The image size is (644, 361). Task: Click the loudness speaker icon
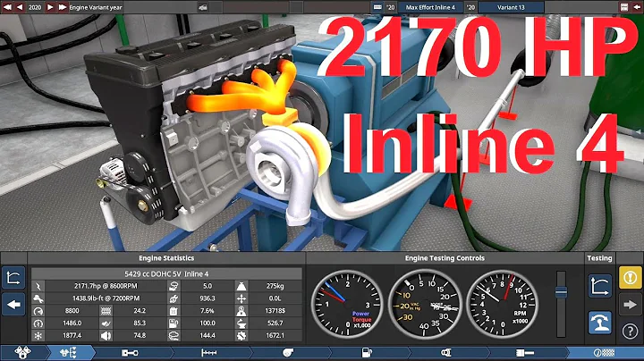click(x=106, y=336)
